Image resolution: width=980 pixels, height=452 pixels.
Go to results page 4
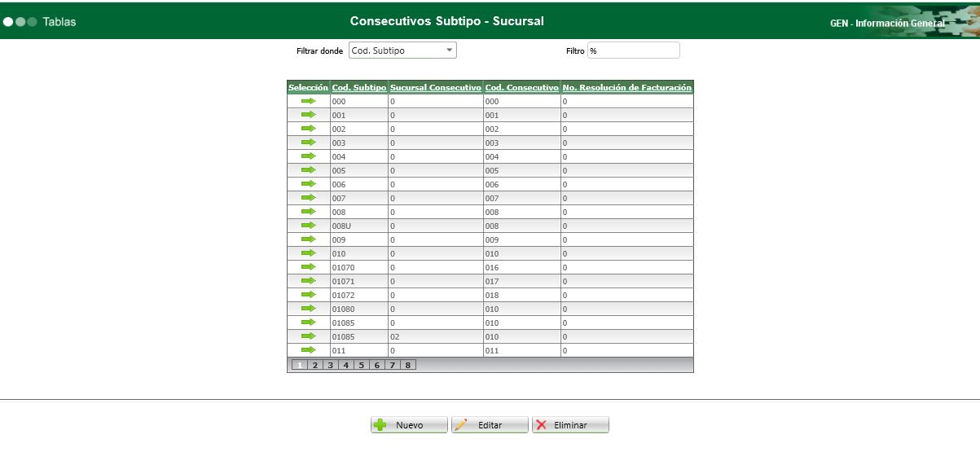pos(346,365)
